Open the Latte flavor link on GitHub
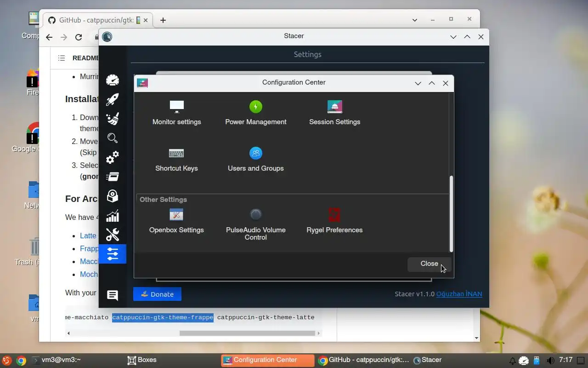The width and height of the screenshot is (588, 368). 88,236
